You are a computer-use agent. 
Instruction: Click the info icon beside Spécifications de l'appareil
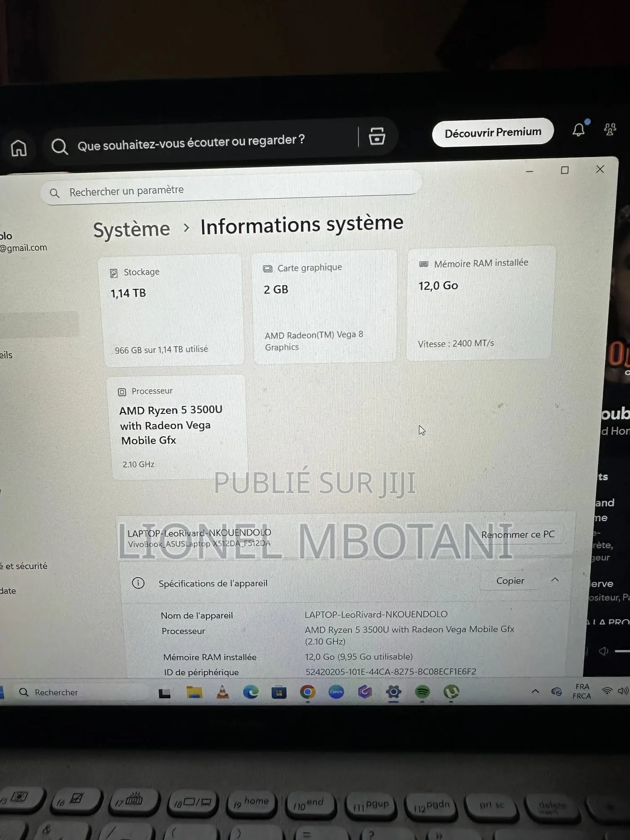[x=138, y=583]
